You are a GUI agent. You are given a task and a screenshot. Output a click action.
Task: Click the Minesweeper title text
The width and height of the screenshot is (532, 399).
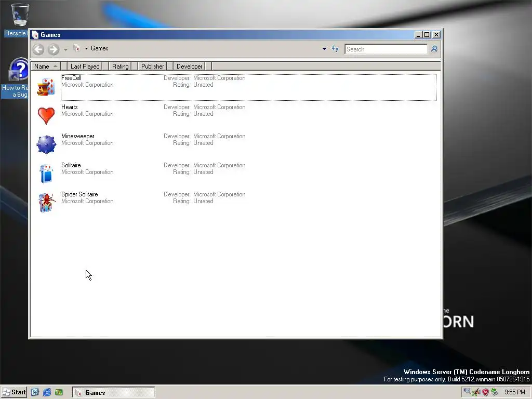tap(78, 136)
